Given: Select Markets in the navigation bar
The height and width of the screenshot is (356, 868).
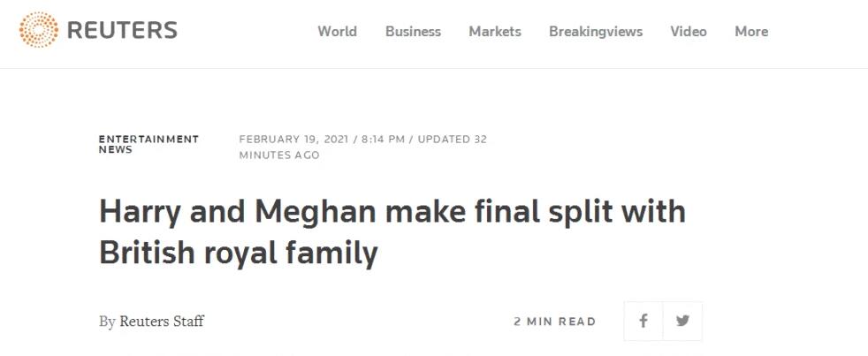Looking at the screenshot, I should pos(495,32).
